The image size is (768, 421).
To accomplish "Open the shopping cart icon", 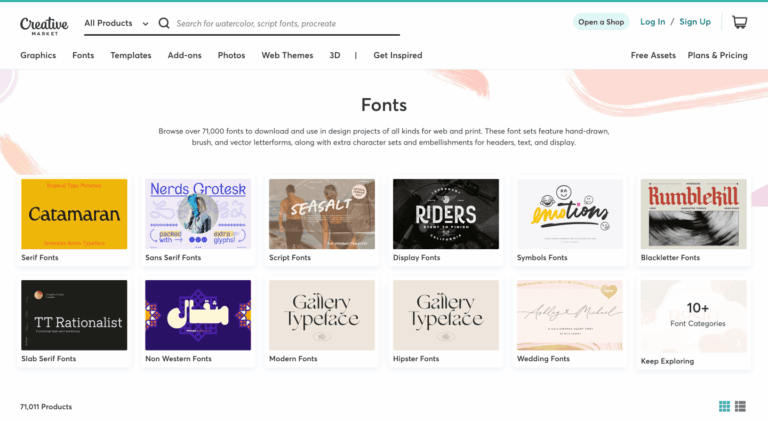I will (x=740, y=22).
